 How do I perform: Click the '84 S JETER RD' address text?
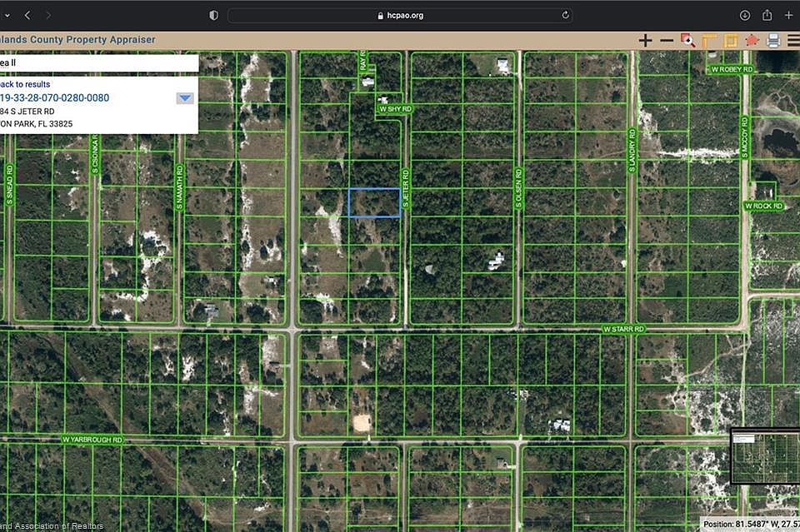(x=27, y=111)
